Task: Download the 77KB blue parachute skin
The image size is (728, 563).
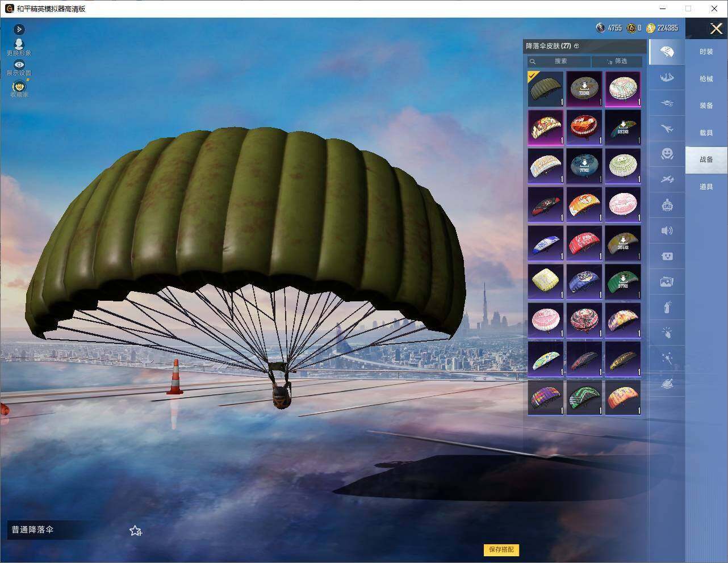Action: [x=584, y=166]
